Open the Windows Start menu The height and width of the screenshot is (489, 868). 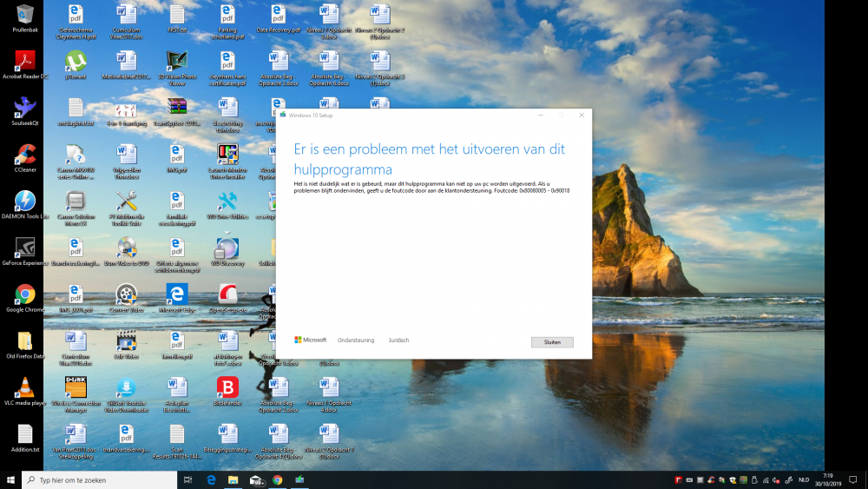(x=10, y=479)
